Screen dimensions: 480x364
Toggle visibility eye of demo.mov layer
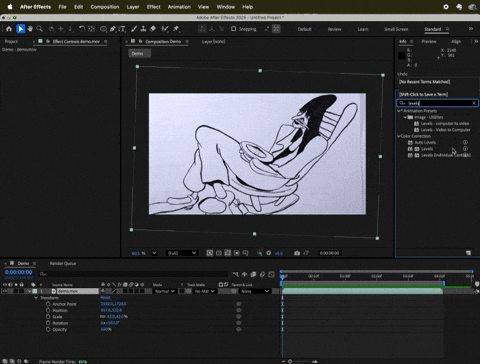point(5,291)
